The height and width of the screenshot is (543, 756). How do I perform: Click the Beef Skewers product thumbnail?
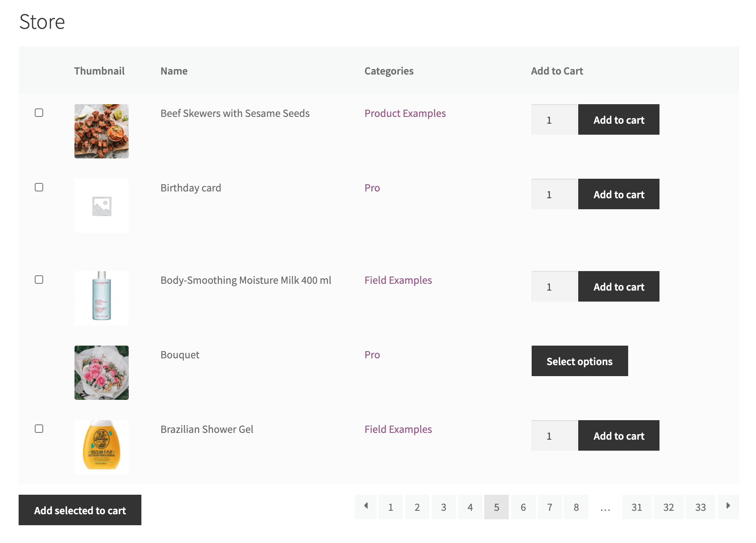pos(102,131)
